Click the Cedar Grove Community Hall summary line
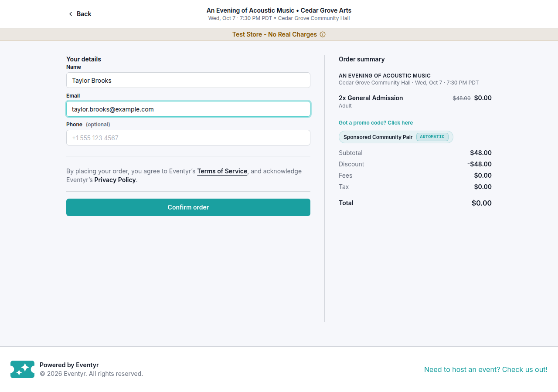 [x=408, y=83]
